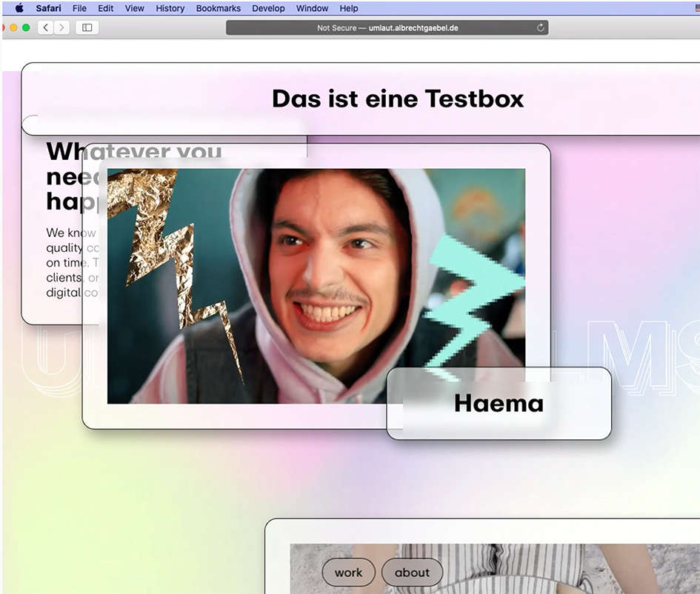Open the File menu
This screenshot has height=594, width=700.
[79, 8]
